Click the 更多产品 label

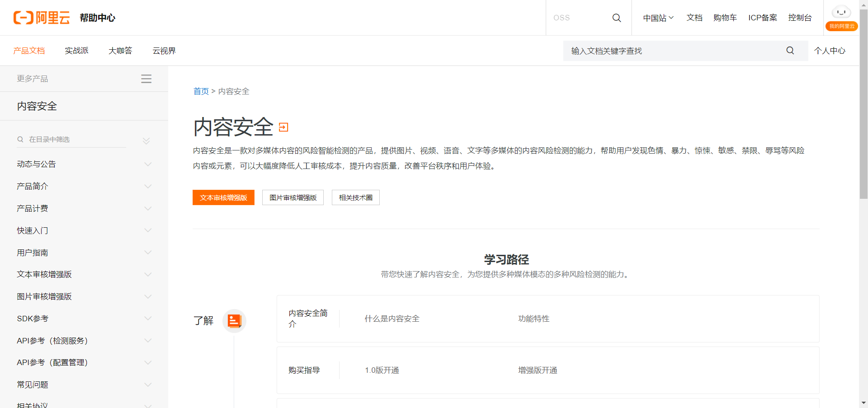pyautogui.click(x=33, y=79)
